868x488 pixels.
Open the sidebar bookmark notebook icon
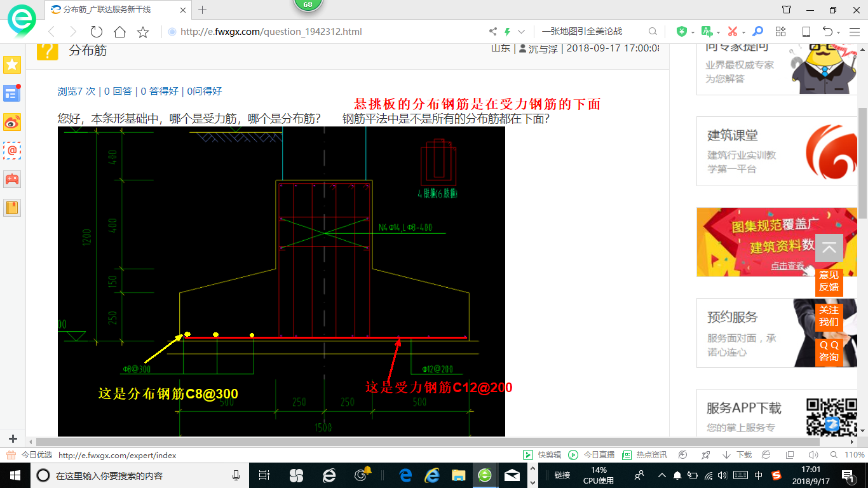click(x=12, y=207)
